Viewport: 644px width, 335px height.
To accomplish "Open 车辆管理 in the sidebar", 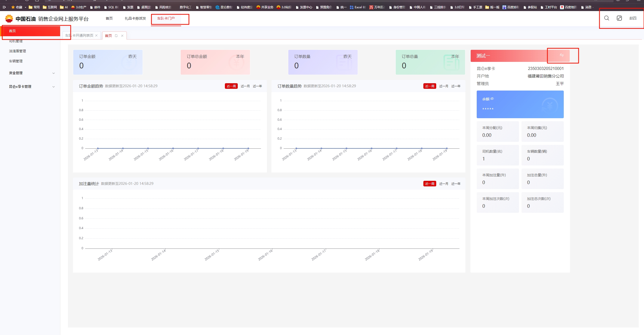I will click(16, 61).
